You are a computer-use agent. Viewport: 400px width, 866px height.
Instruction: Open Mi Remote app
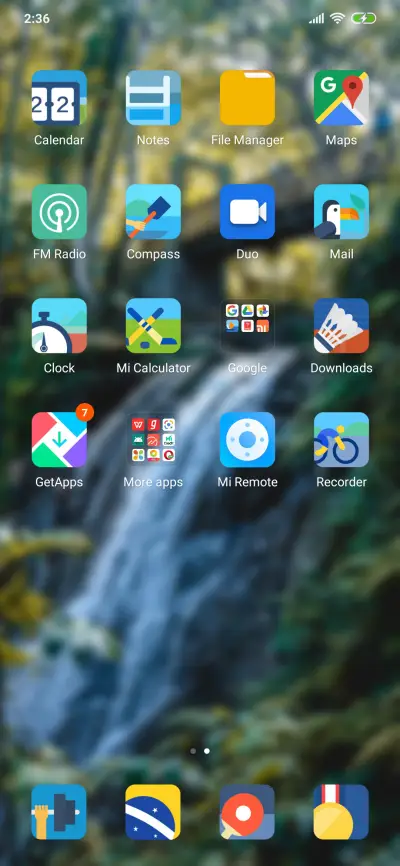247,440
